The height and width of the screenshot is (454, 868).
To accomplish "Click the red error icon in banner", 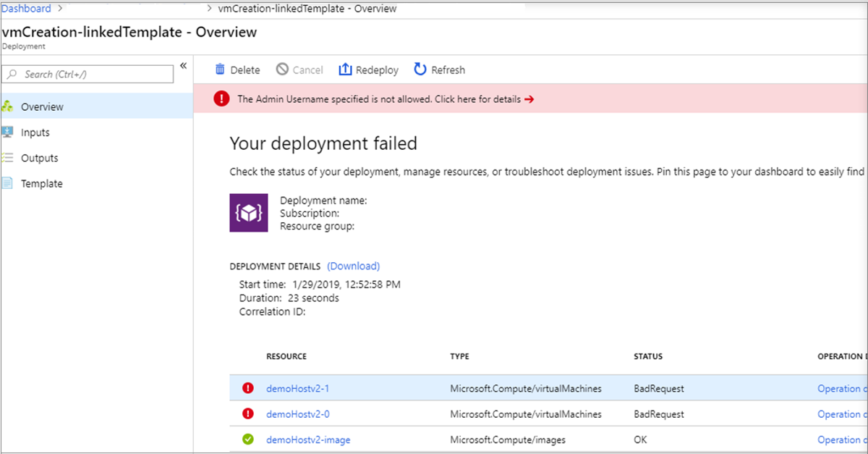I will pos(221,99).
